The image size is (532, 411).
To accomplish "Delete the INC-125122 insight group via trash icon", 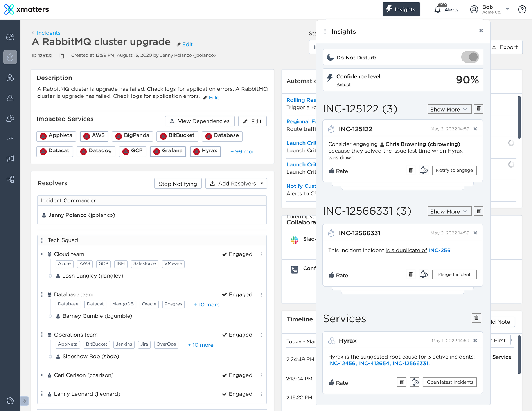I will tap(479, 109).
